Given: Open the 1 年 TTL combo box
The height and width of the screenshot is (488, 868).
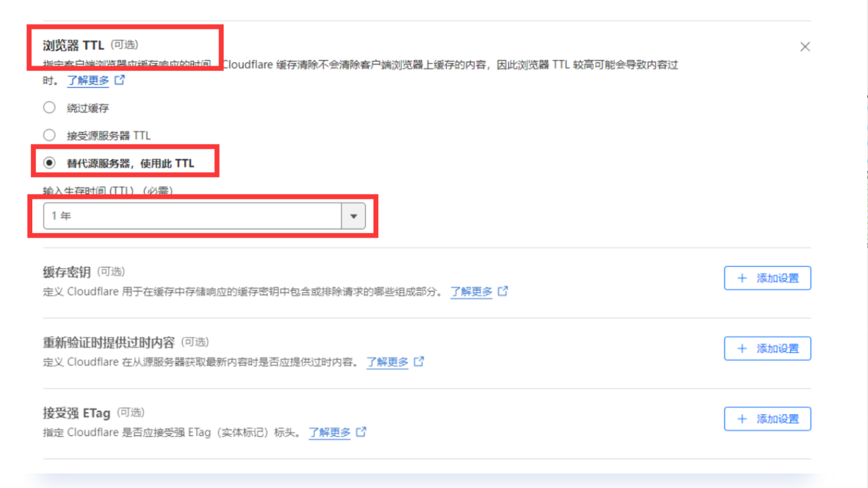Looking at the screenshot, I should (x=204, y=216).
